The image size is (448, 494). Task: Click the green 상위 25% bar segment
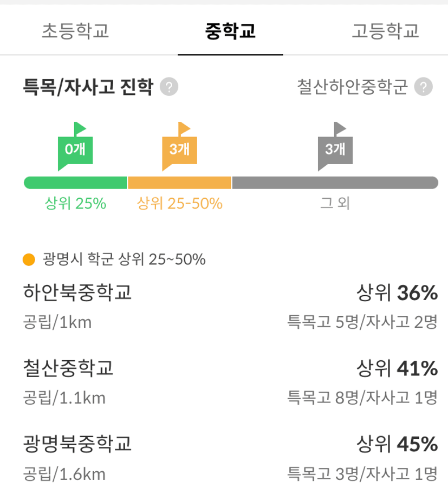click(x=75, y=183)
